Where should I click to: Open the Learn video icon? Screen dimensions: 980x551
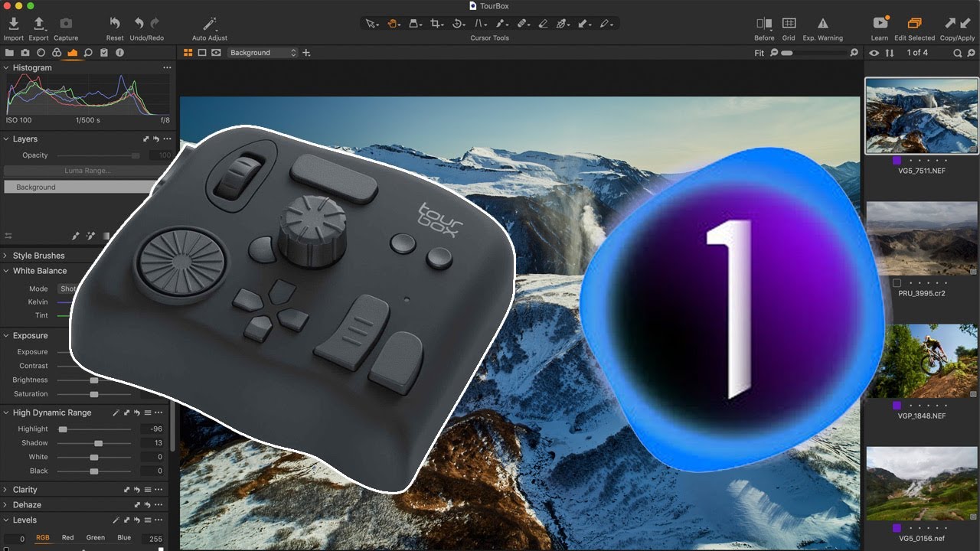point(880,24)
